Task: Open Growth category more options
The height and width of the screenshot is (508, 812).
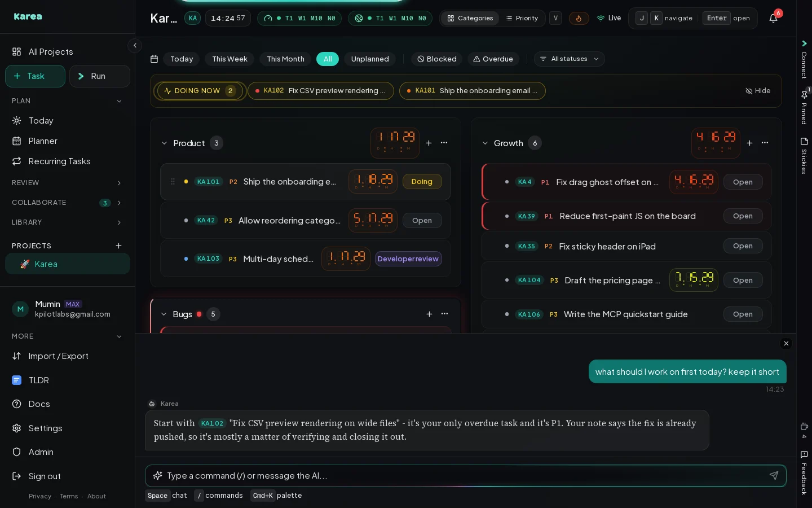Action: (x=765, y=143)
